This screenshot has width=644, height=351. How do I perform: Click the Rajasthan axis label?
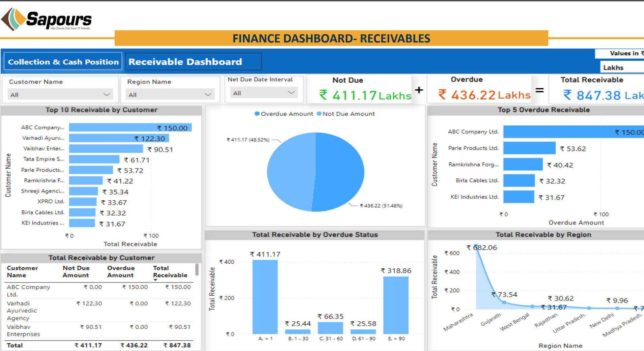(x=546, y=320)
